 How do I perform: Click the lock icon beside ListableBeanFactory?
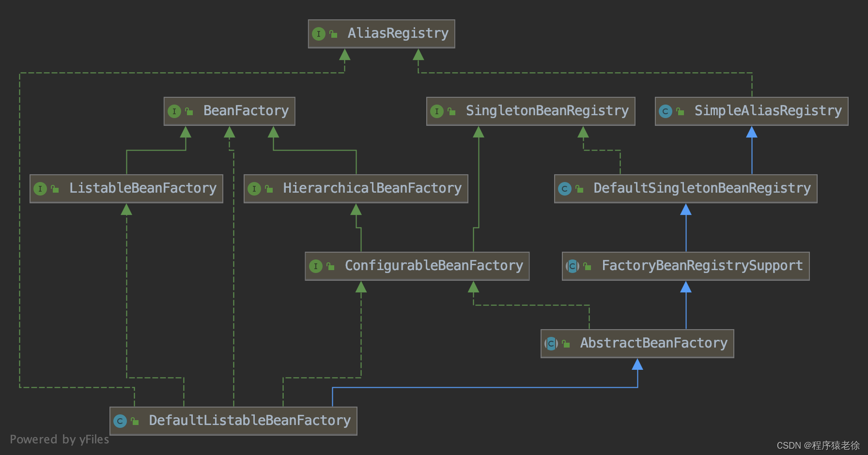[55, 189]
